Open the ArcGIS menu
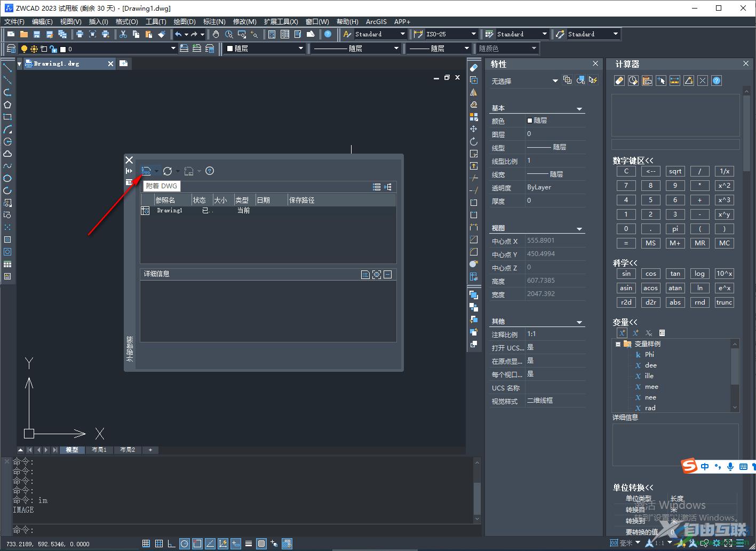The height and width of the screenshot is (551, 756). (x=376, y=22)
